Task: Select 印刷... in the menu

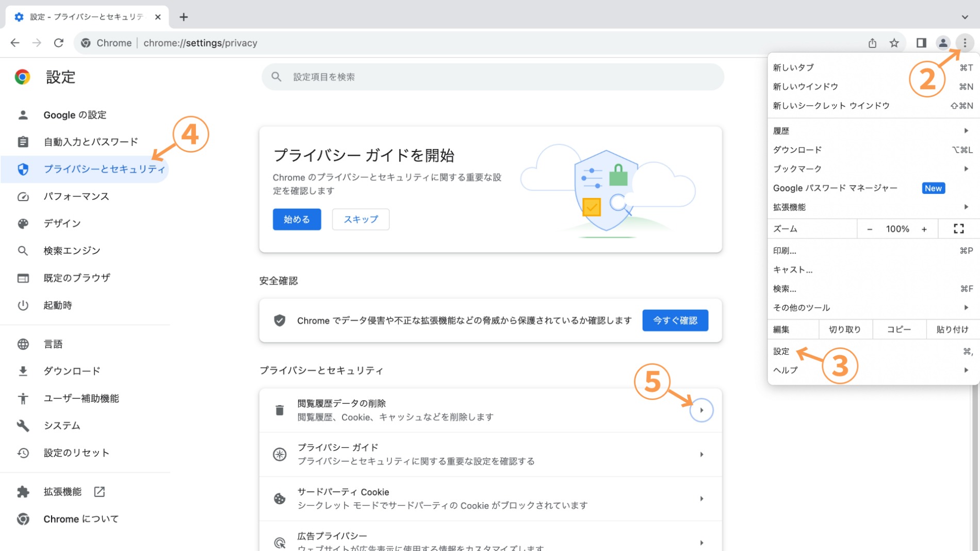Action: [873, 251]
